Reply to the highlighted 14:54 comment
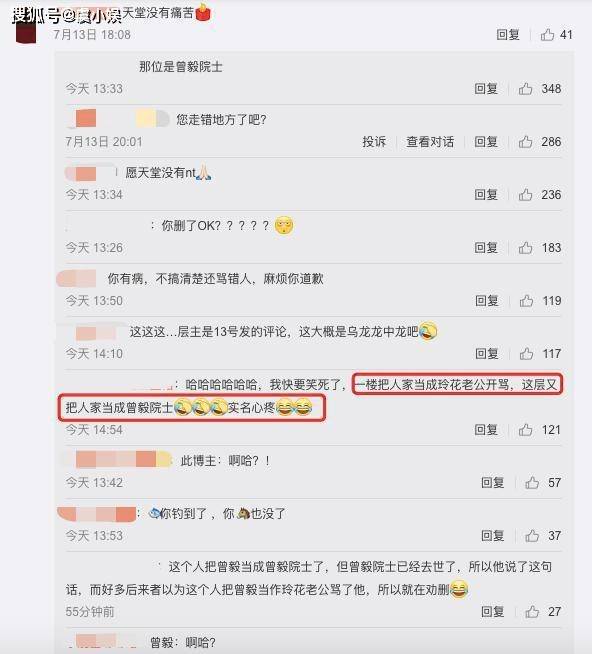This screenshot has width=592, height=654. pyautogui.click(x=486, y=430)
